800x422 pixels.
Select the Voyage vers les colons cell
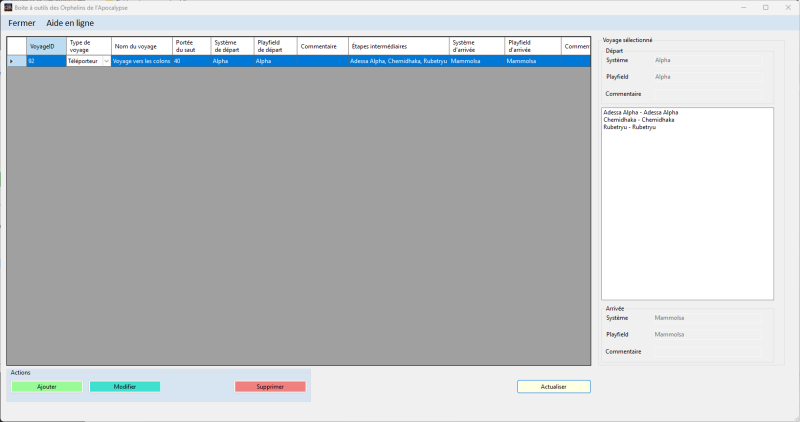click(140, 61)
